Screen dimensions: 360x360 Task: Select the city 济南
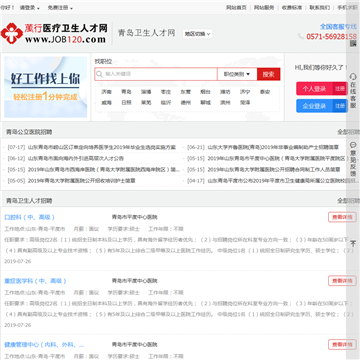pos(107,92)
